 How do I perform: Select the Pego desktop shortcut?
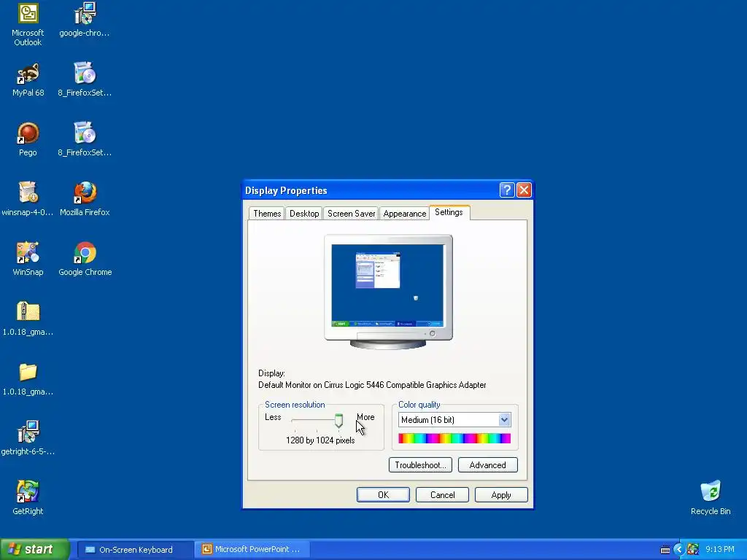(x=28, y=139)
